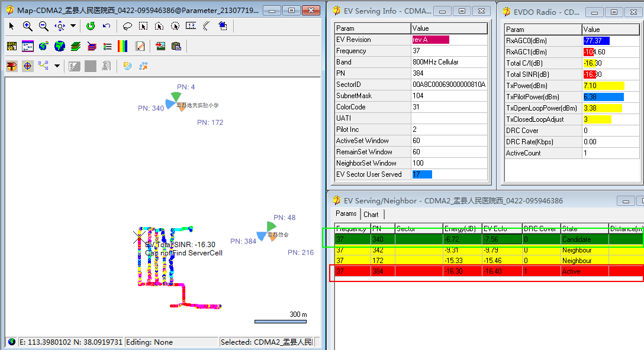Screen dimensions: 644x350
Task: Click the PN: 384 sector label on map
Action: click(x=243, y=241)
